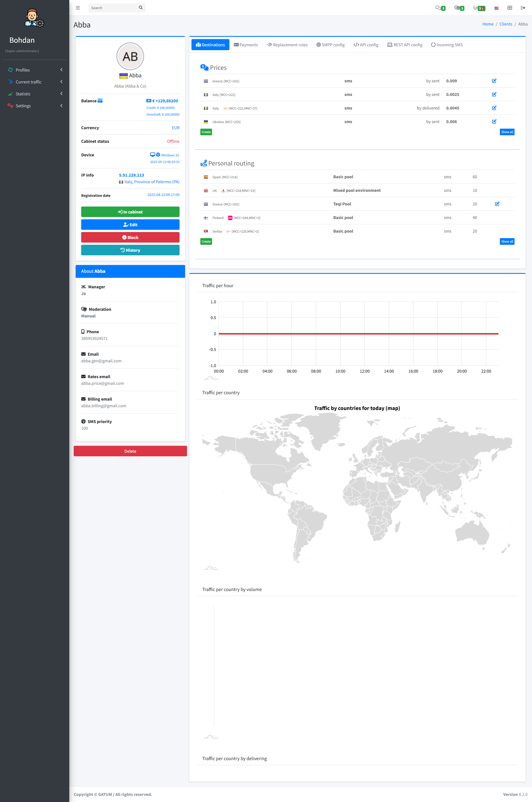Edit the Greece MCC=202 price entry
Image resolution: width=532 pixels, height=802 pixels.
click(494, 81)
